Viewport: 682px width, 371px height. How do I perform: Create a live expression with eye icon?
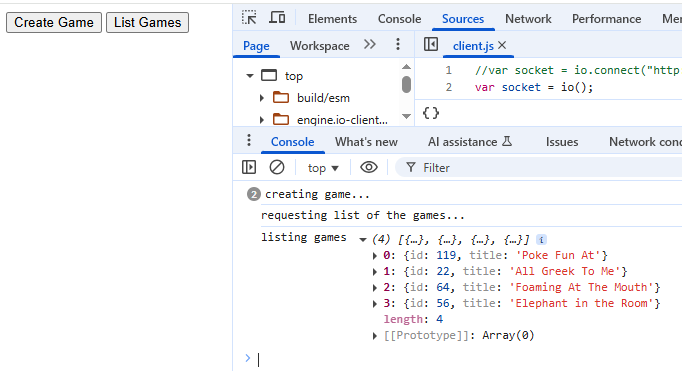point(369,167)
